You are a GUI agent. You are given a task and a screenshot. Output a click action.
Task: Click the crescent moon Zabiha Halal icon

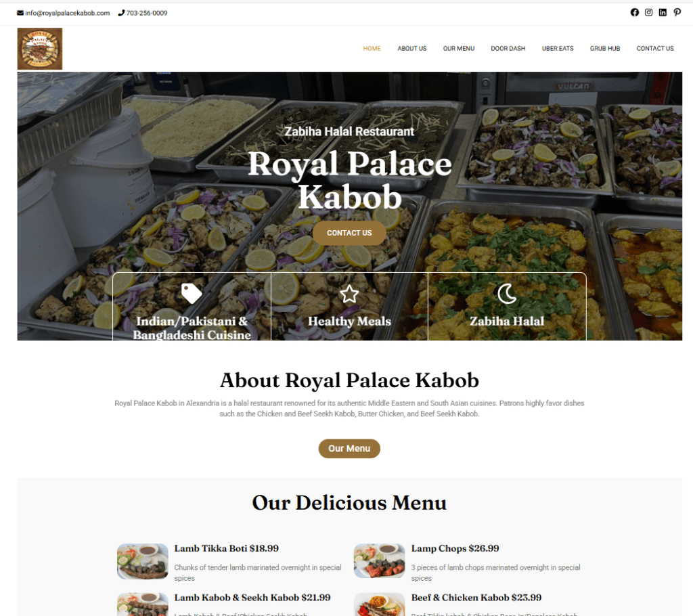pos(506,294)
